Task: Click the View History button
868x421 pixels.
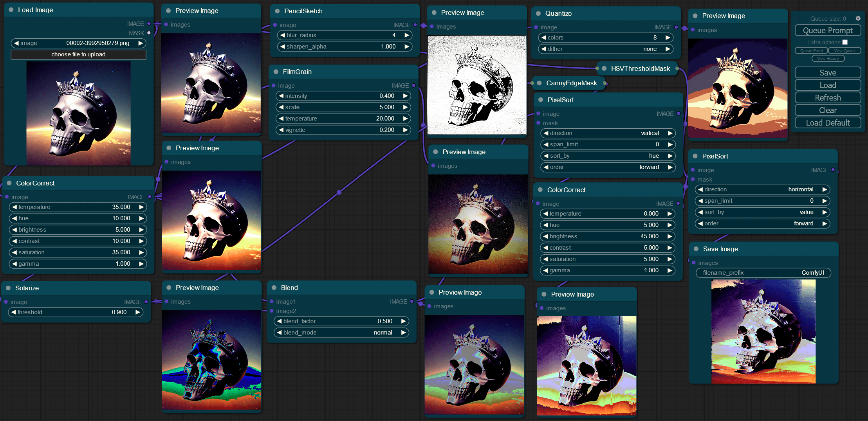Action: point(828,59)
